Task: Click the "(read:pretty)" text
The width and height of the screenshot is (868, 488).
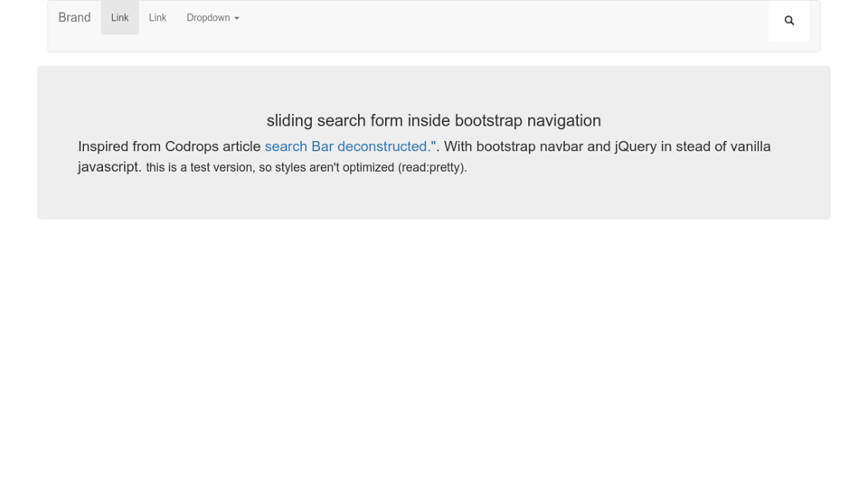Action: pos(432,168)
